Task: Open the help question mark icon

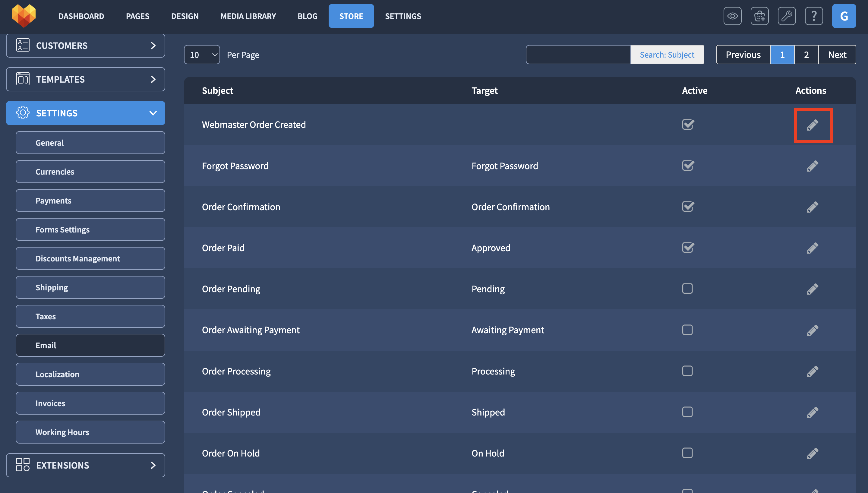Action: 814,16
